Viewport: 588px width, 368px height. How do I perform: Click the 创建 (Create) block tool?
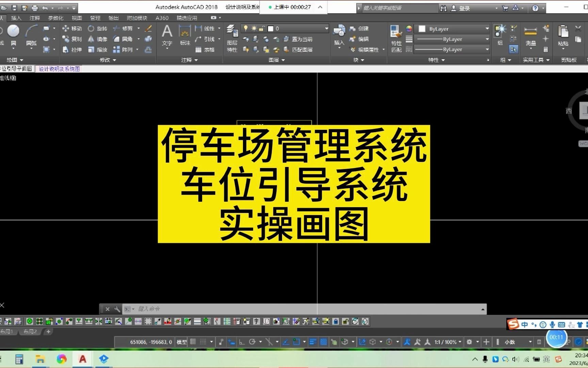359,29
